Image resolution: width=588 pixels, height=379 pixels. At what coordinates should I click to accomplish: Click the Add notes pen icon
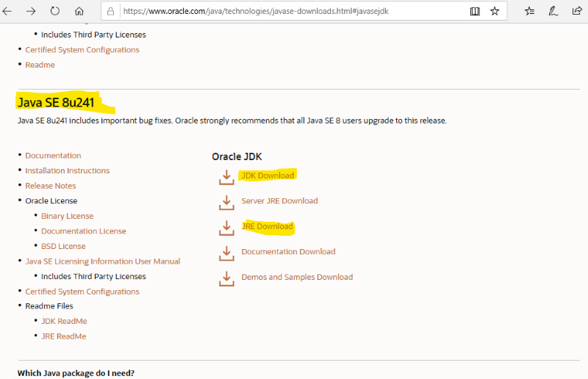[553, 12]
